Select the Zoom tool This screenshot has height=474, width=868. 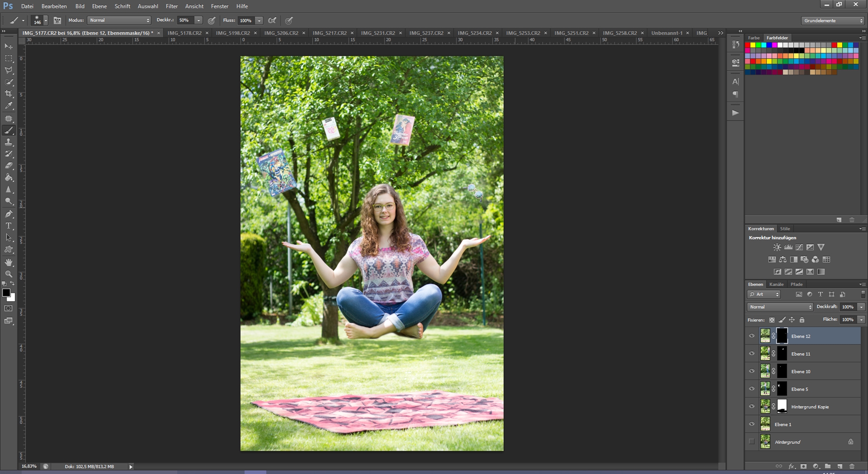(9, 274)
